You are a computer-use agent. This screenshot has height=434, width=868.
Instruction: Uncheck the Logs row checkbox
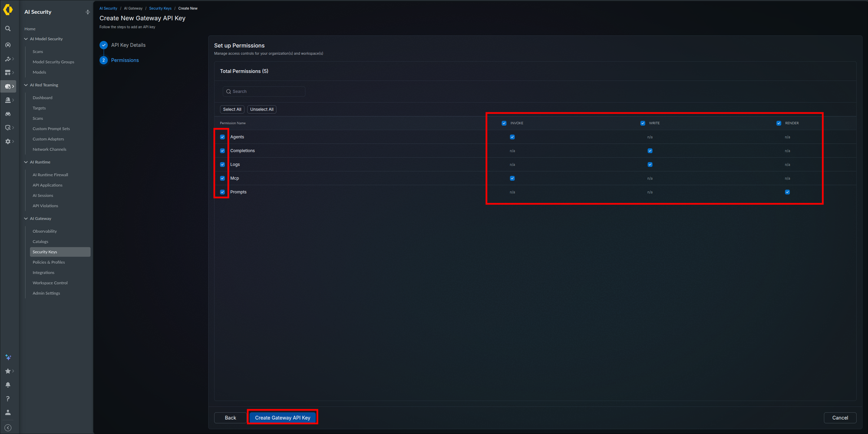[x=222, y=164]
